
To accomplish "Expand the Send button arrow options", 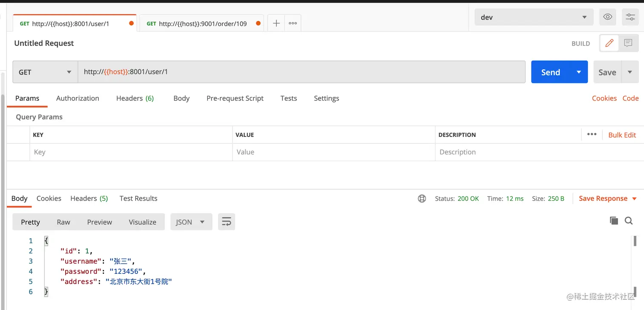I will click(x=579, y=72).
